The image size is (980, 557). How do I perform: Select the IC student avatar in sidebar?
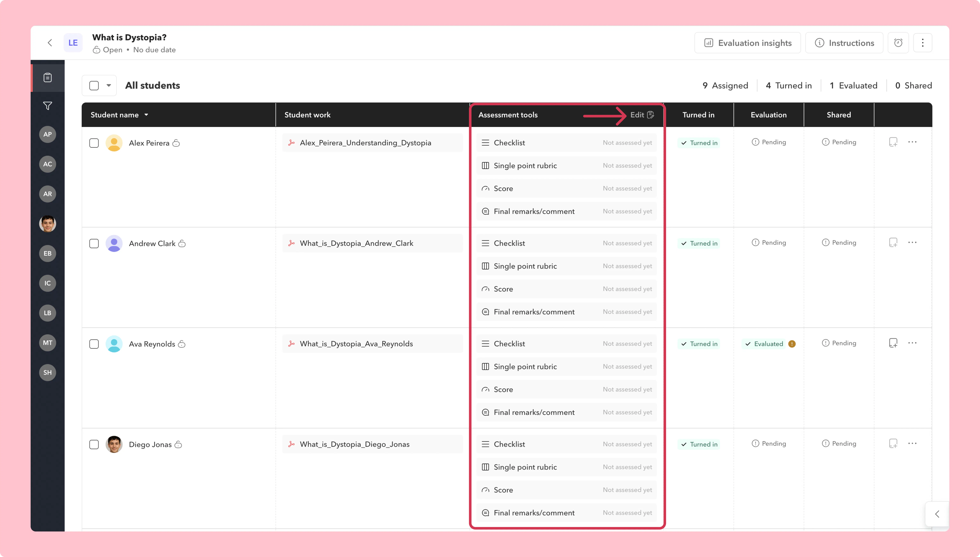(x=47, y=283)
